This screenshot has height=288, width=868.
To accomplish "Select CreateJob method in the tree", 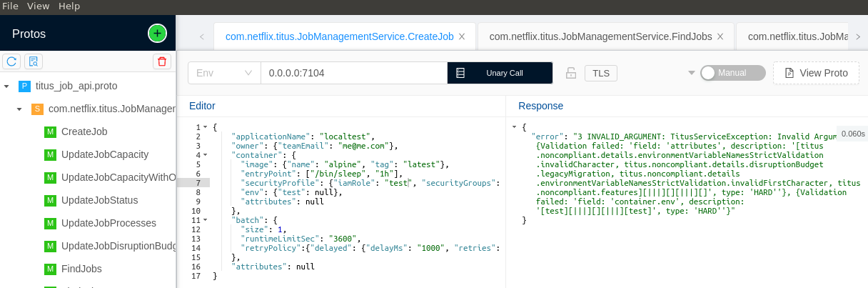I will click(x=84, y=132).
